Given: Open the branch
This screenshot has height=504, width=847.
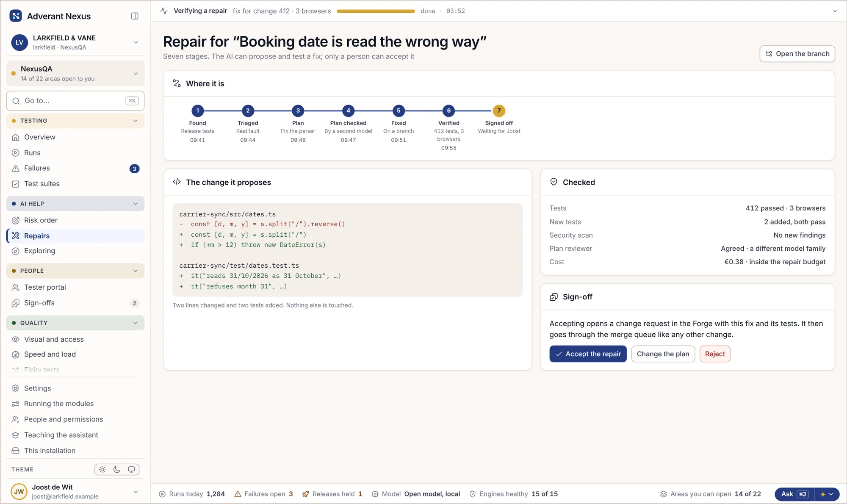Looking at the screenshot, I should [797, 54].
